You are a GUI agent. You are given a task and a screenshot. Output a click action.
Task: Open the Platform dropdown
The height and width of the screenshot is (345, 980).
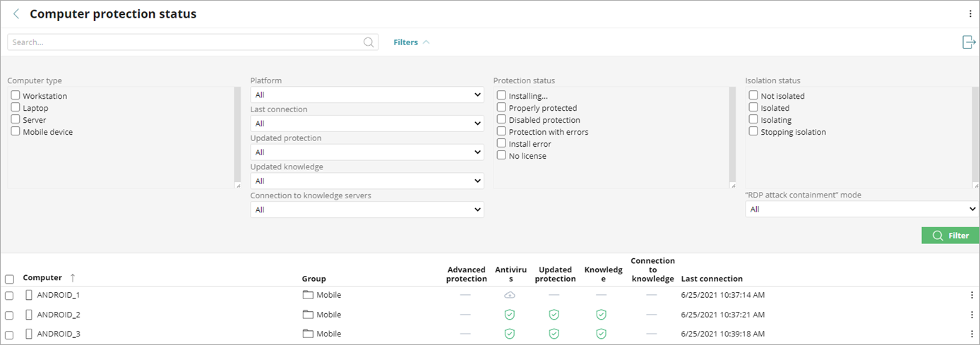(x=366, y=95)
